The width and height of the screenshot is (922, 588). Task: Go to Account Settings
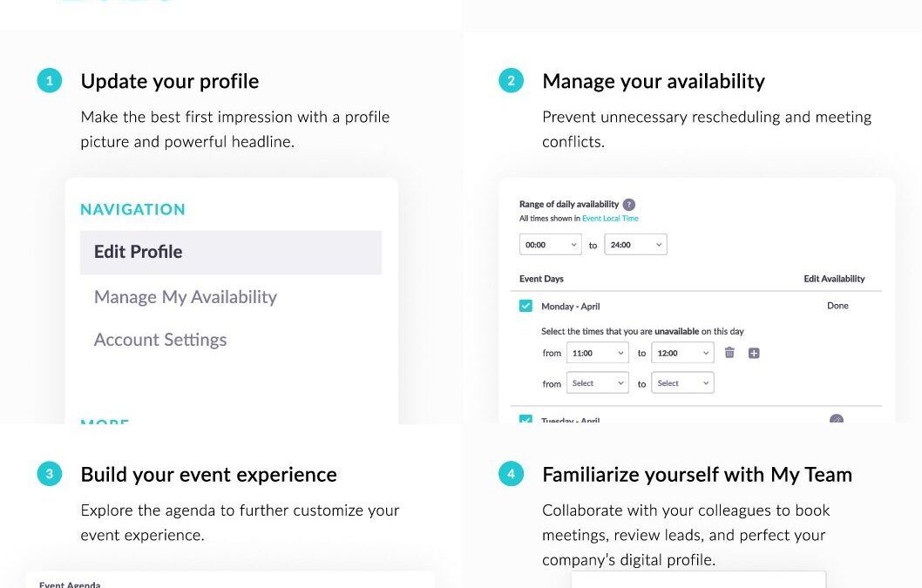point(160,340)
